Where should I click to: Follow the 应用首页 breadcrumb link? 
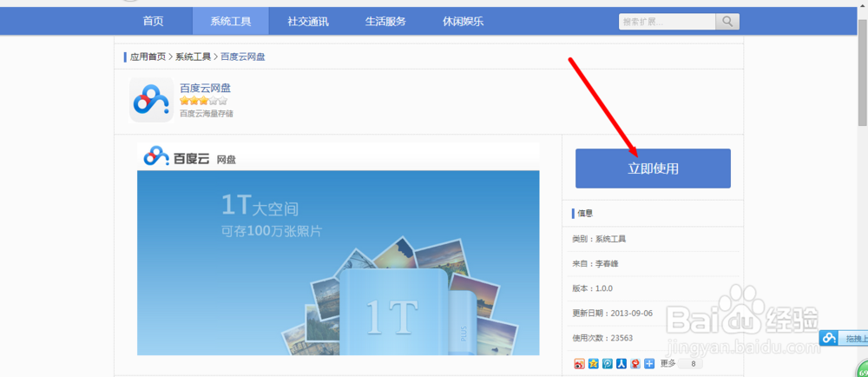[x=148, y=56]
